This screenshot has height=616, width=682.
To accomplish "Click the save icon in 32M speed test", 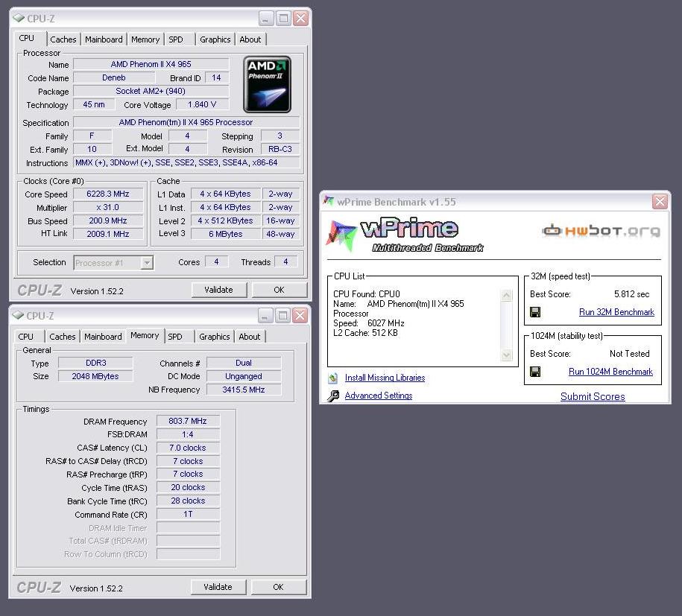I will click(535, 312).
